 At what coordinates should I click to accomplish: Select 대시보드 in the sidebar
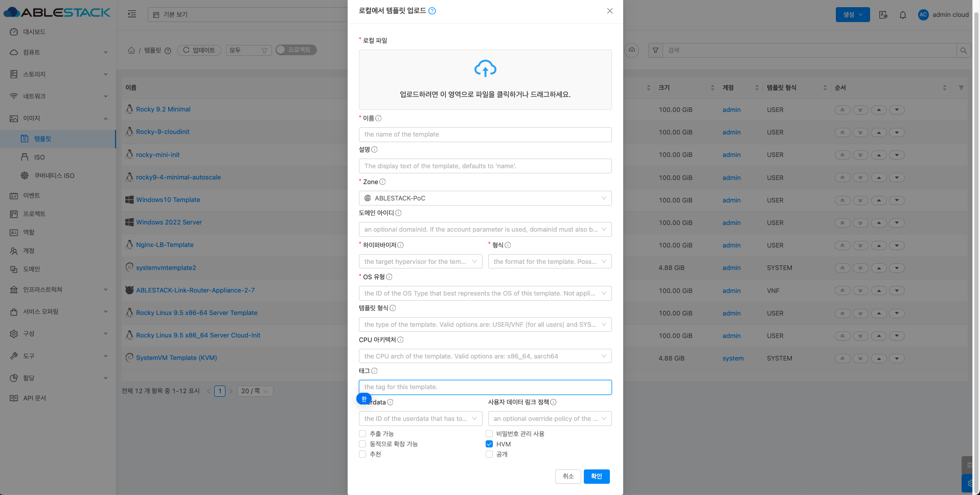point(34,32)
